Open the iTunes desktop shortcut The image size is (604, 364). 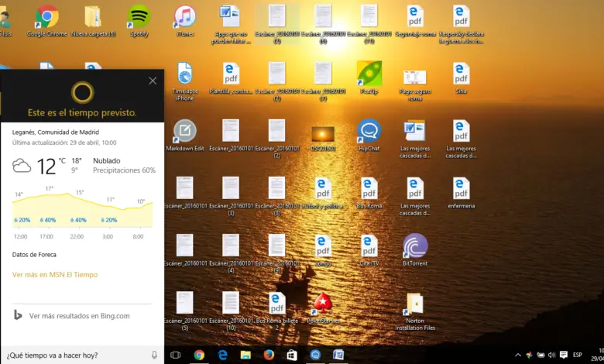(x=185, y=21)
